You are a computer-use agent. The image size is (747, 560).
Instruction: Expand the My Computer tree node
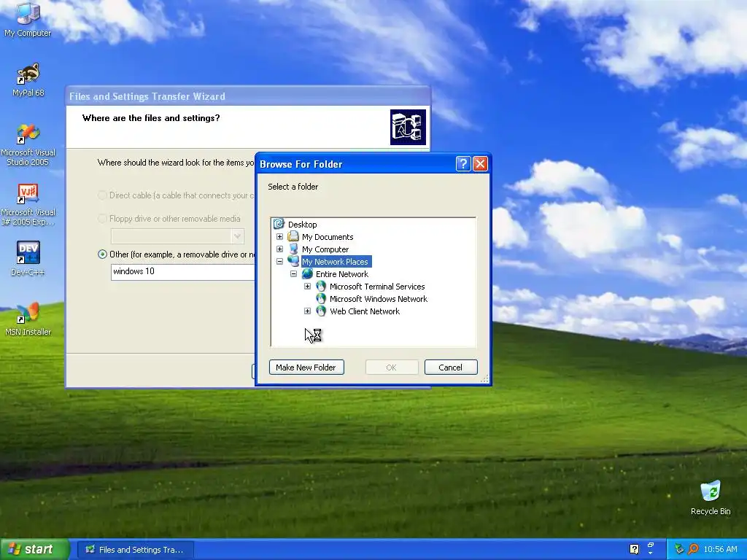point(279,249)
